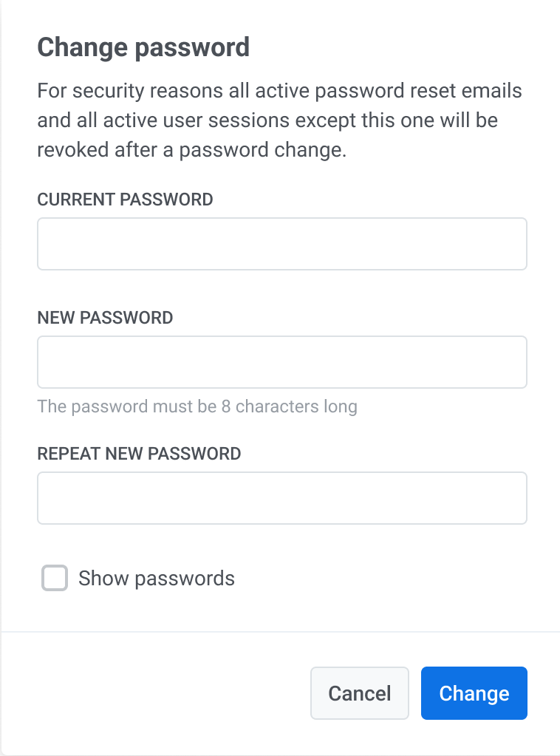The width and height of the screenshot is (560, 756).
Task: Place cursor in box above length hint
Action: [x=281, y=362]
